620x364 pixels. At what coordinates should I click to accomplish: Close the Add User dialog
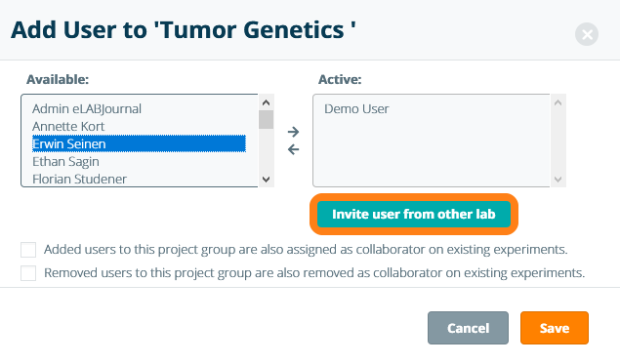[x=587, y=34]
